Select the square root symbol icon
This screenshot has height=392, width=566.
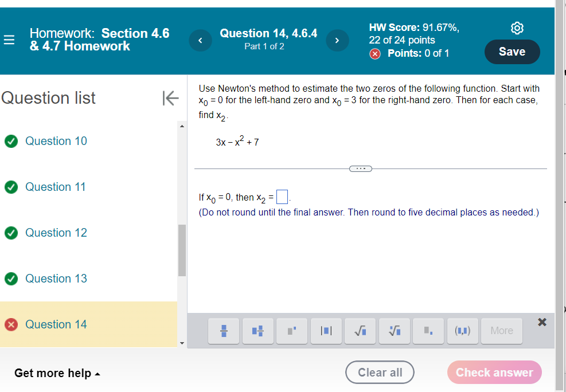360,331
